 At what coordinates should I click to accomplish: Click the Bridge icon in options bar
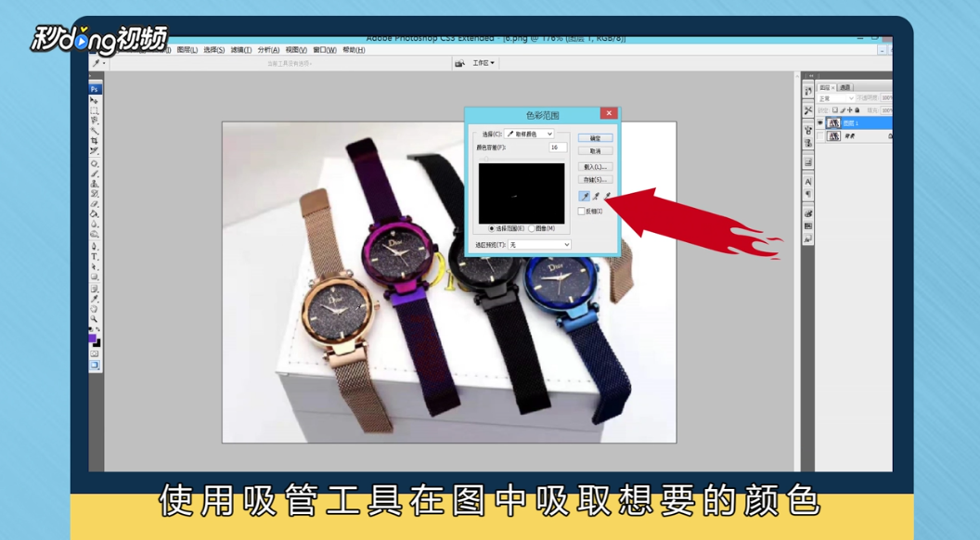pyautogui.click(x=459, y=63)
